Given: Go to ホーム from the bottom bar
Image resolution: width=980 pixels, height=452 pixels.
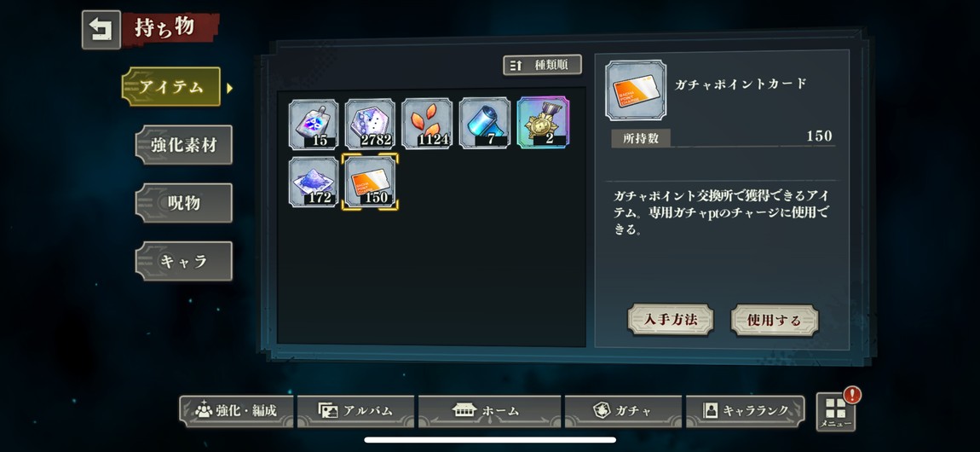Looking at the screenshot, I should pyautogui.click(x=489, y=411).
